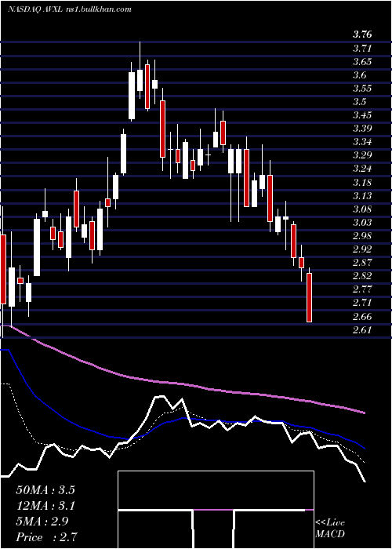The width and height of the screenshot is (392, 549).
Task: Click the 3.08 price axis label
Action: [x=362, y=209]
